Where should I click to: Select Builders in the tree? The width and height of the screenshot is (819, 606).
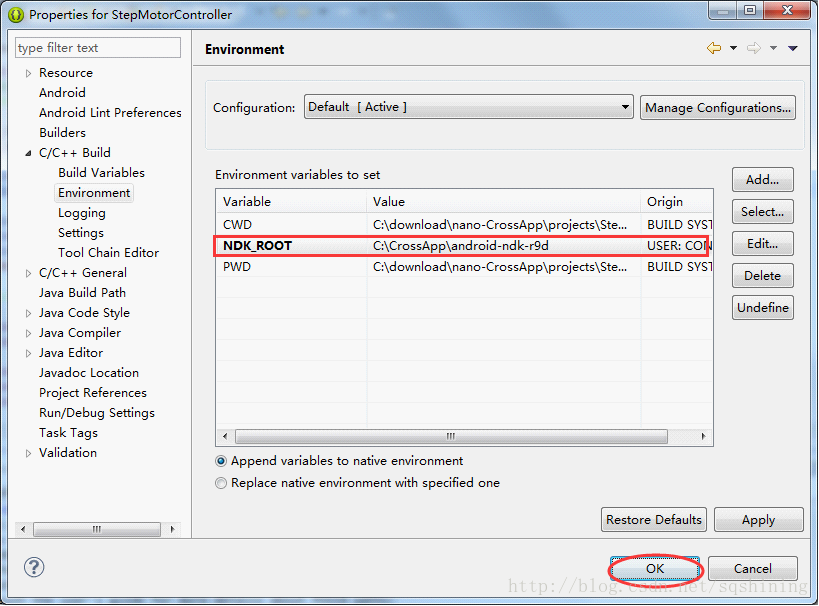pyautogui.click(x=62, y=133)
